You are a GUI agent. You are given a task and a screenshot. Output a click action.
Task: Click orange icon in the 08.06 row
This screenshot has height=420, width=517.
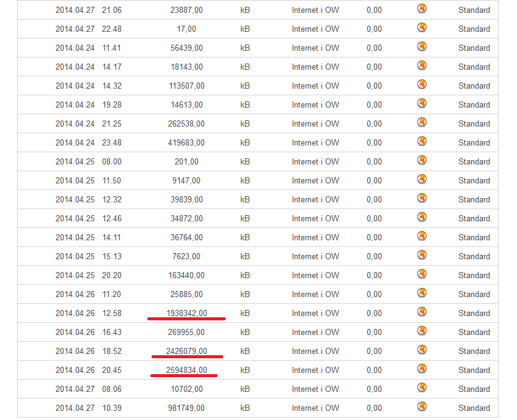(422, 388)
